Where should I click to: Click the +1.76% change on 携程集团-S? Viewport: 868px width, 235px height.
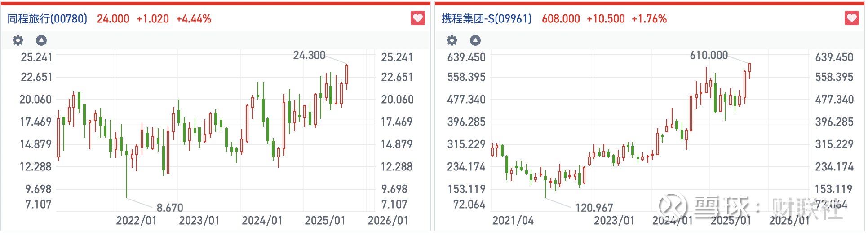pos(649,19)
